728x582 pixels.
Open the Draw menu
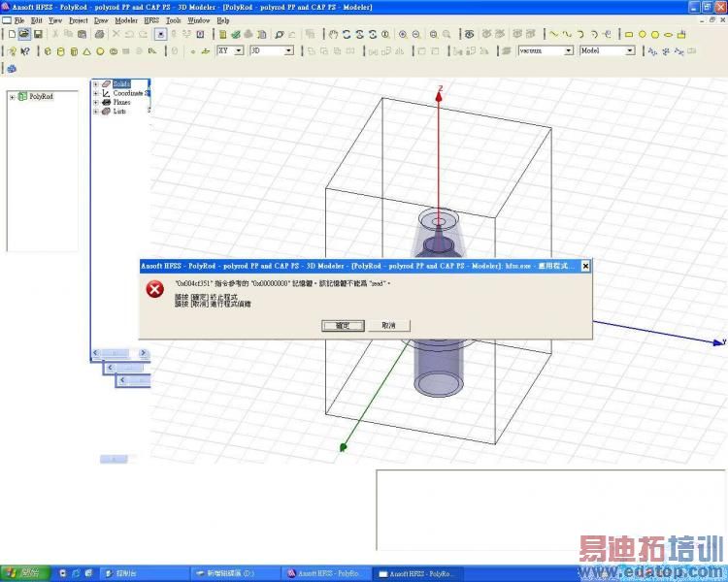click(101, 20)
